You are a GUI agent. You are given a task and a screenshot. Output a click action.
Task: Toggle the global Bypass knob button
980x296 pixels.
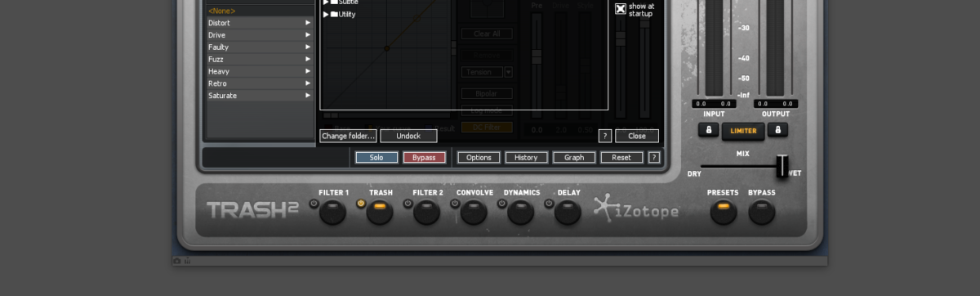point(762,212)
